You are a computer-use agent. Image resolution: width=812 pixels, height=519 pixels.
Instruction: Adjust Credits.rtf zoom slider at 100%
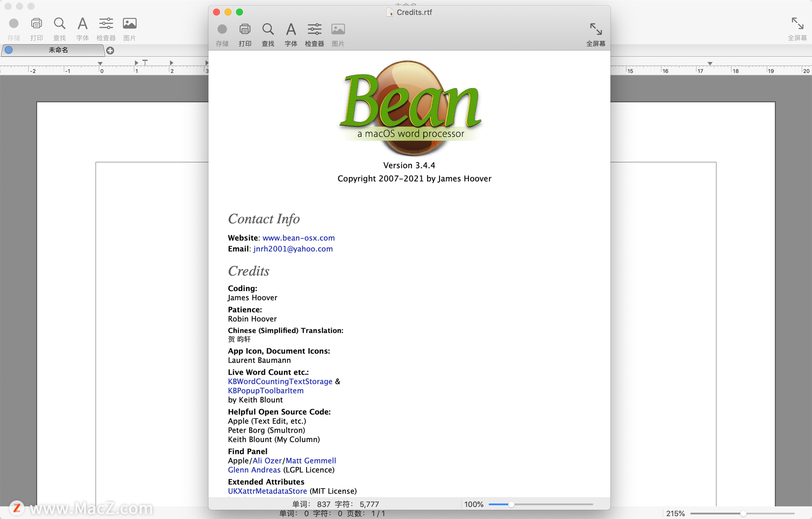pos(511,504)
